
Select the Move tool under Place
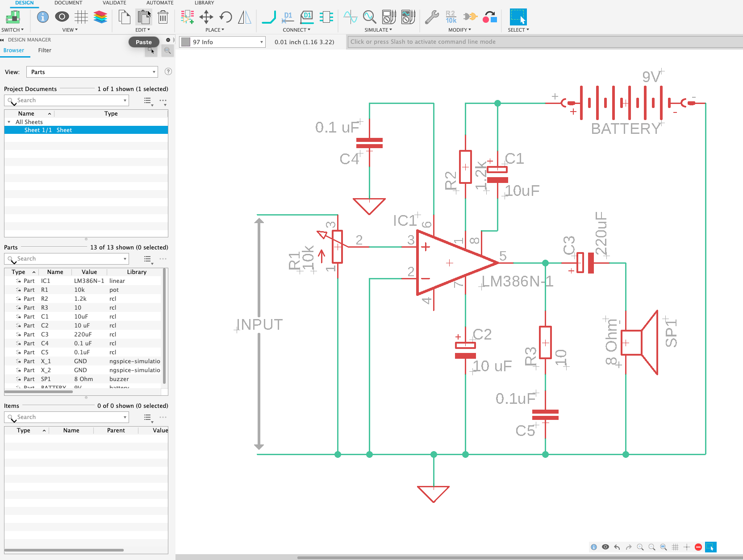point(206,17)
